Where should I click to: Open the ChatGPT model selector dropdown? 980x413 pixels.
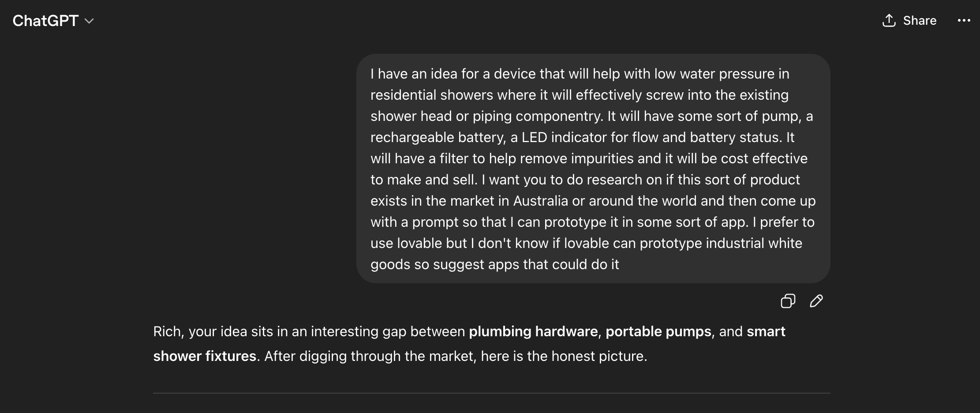53,21
